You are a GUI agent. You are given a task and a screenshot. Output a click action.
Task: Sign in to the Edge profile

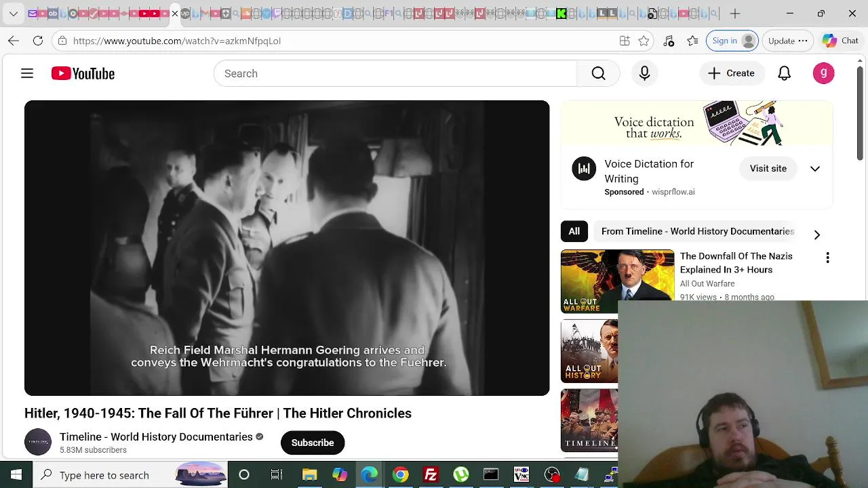pos(732,41)
